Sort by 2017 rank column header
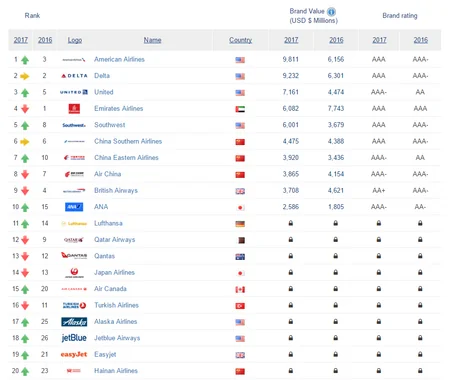 coord(21,40)
